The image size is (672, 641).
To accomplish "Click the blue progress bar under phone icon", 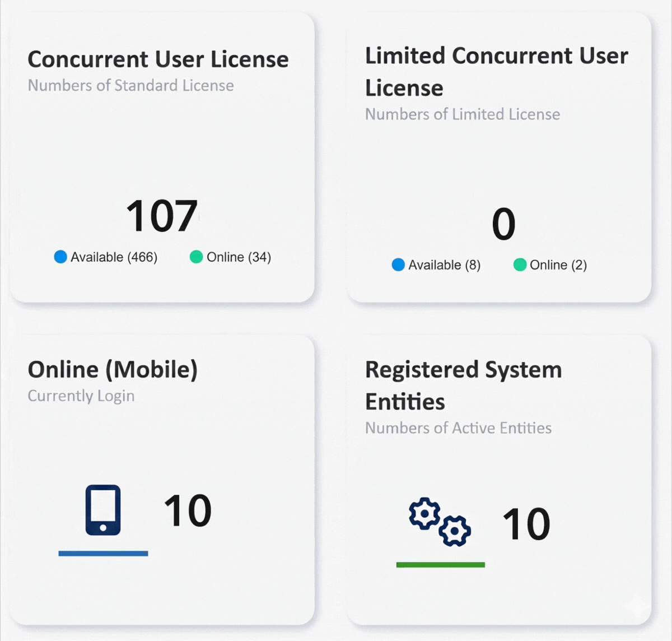I will (103, 554).
